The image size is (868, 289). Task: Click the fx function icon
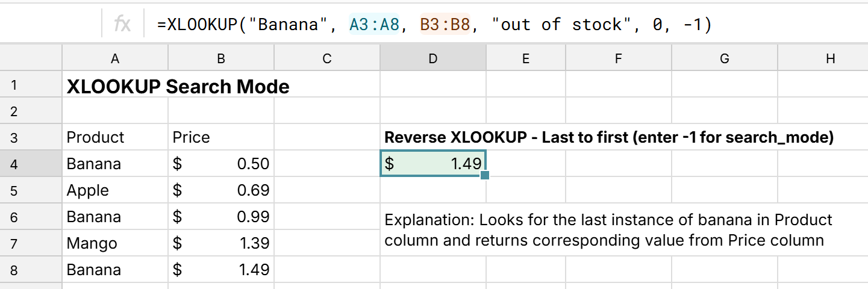point(122,24)
